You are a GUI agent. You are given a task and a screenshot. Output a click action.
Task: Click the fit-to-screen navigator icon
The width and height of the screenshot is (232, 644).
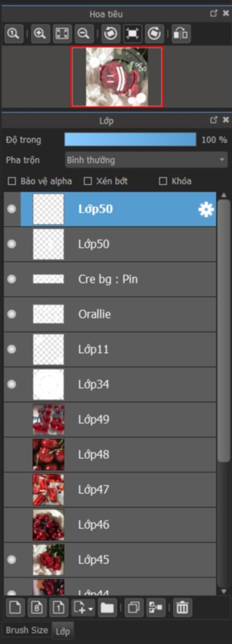[62, 33]
